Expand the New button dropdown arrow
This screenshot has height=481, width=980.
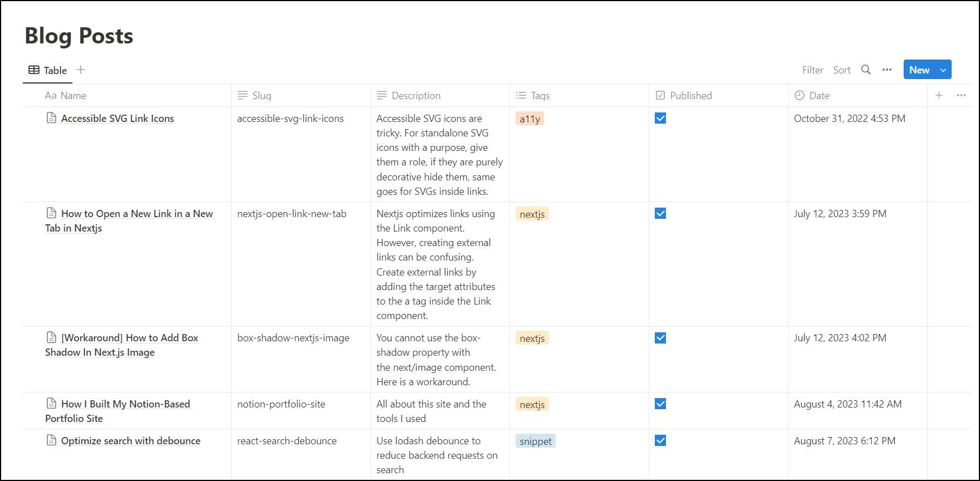[x=943, y=70]
